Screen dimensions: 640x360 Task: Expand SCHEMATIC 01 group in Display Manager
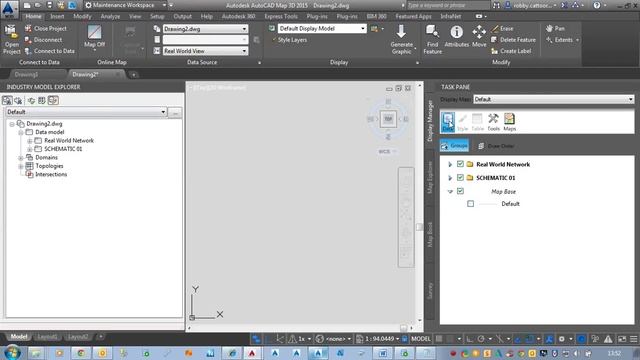450,178
